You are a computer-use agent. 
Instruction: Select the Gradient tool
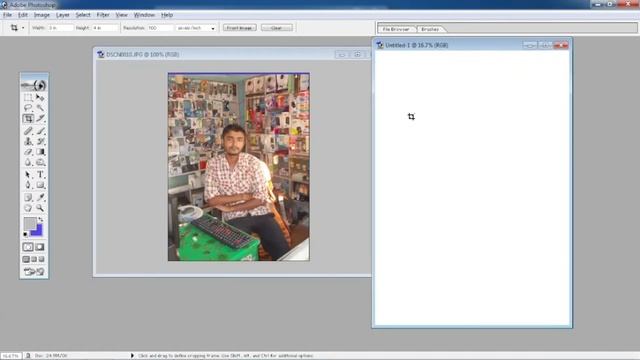pyautogui.click(x=40, y=152)
